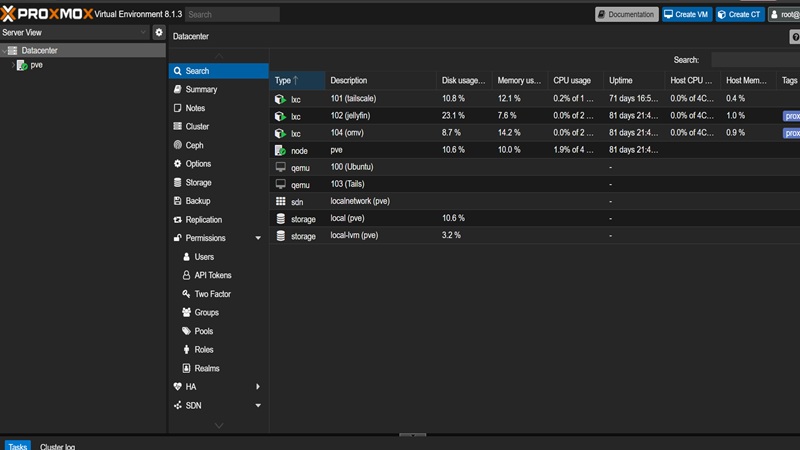Open the API Tokens menu item
This screenshot has height=450, width=800.
[x=218, y=276]
